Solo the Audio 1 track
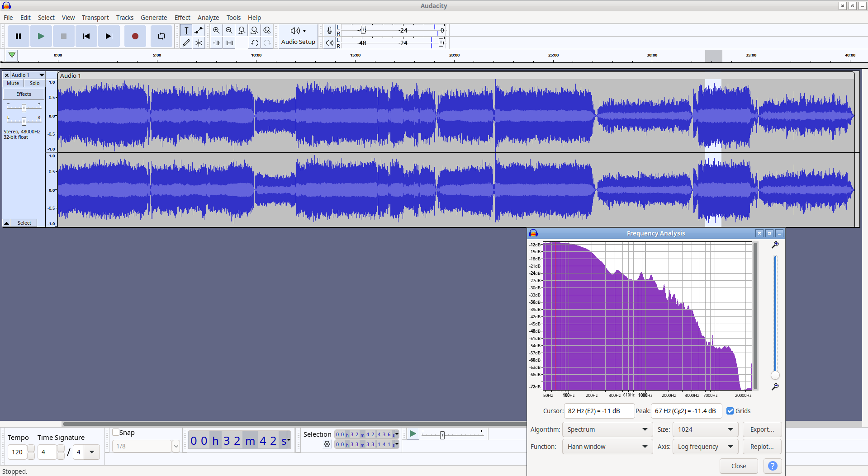The image size is (868, 476). pyautogui.click(x=34, y=83)
